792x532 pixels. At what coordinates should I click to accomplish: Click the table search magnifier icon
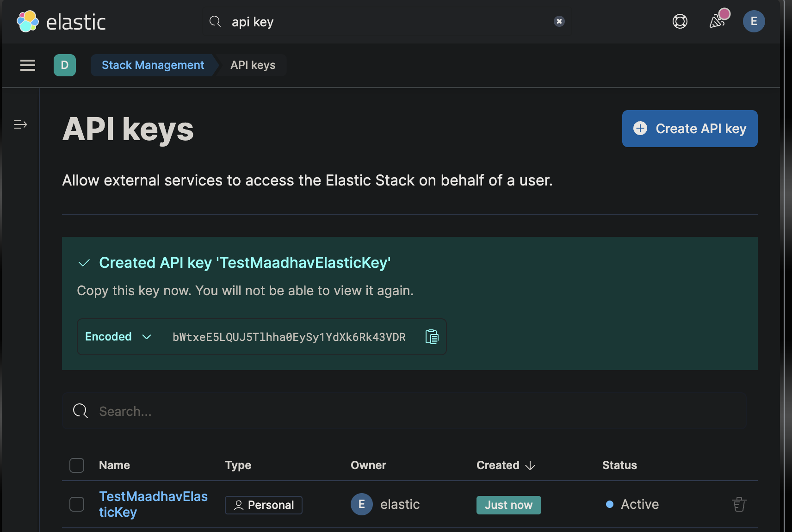(x=80, y=411)
